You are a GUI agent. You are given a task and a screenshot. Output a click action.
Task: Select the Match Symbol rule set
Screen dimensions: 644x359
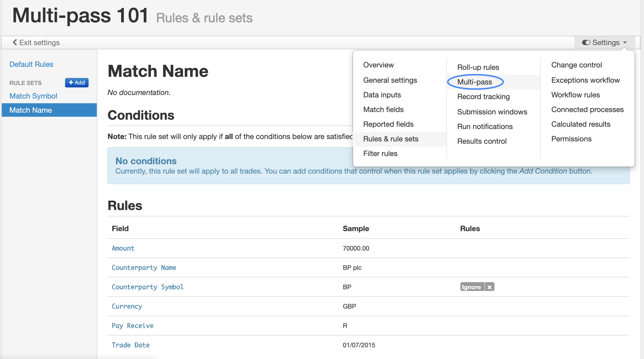click(x=33, y=96)
